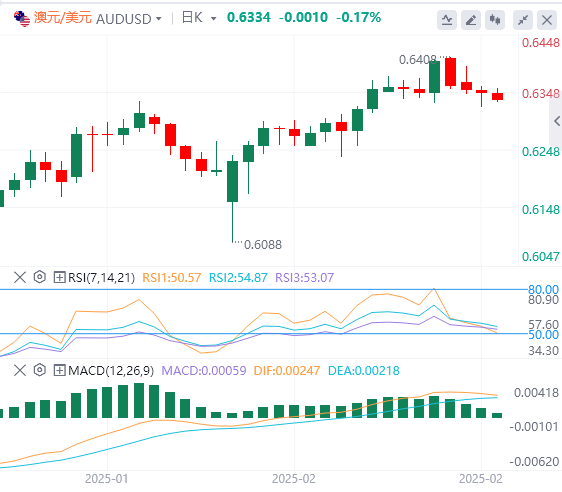The width and height of the screenshot is (562, 492).
Task: Expand the right side panel chevron
Action: (556, 121)
